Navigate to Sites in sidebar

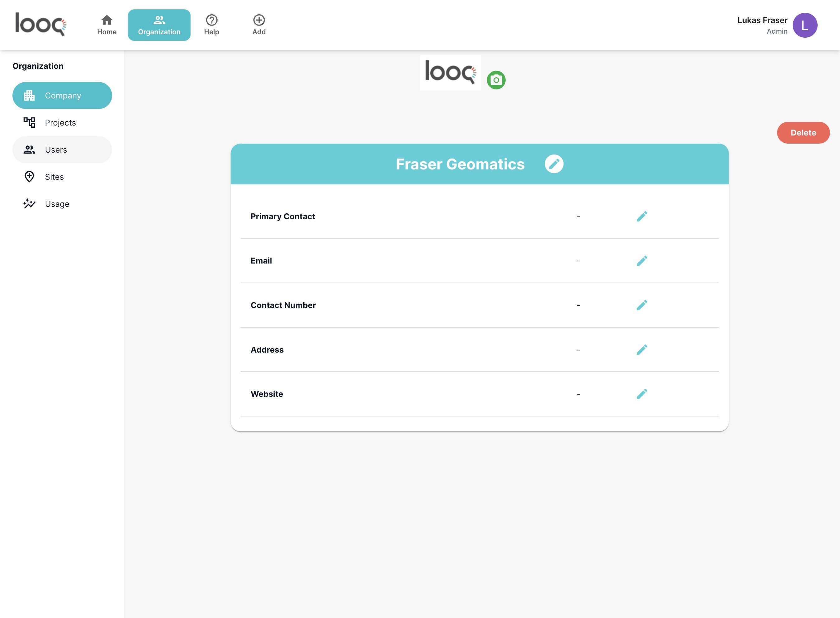(x=54, y=177)
